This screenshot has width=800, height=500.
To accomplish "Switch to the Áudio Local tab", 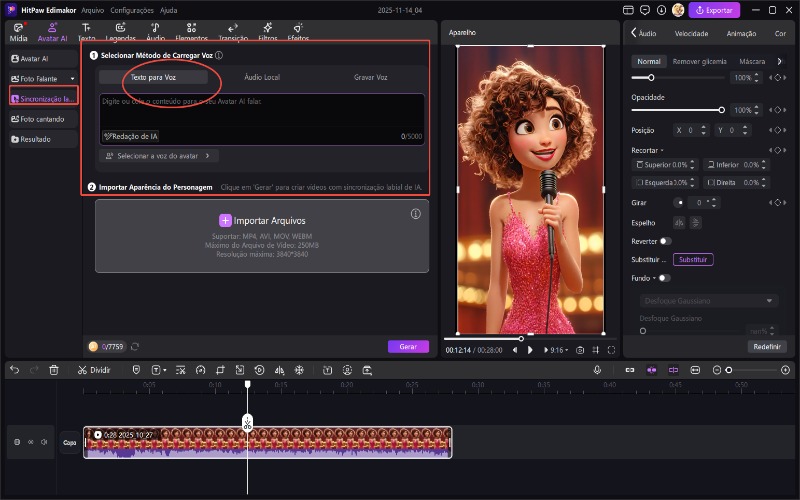I will (x=262, y=77).
